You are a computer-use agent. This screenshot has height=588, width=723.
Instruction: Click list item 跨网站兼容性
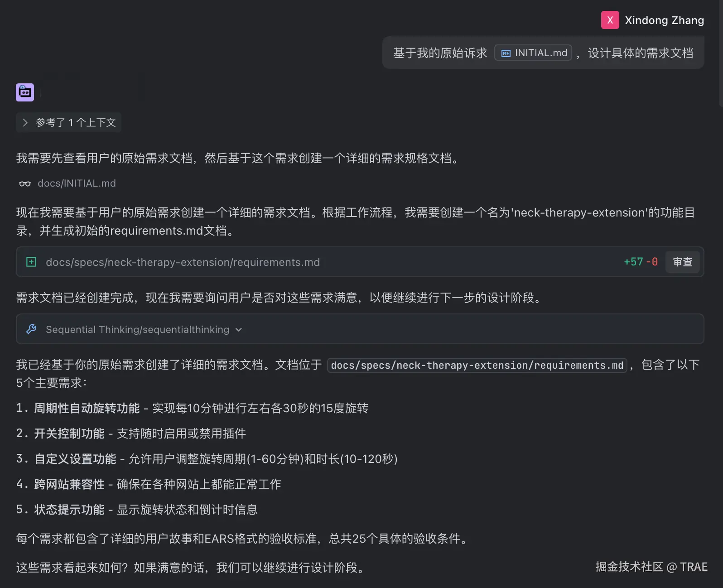[x=69, y=484]
